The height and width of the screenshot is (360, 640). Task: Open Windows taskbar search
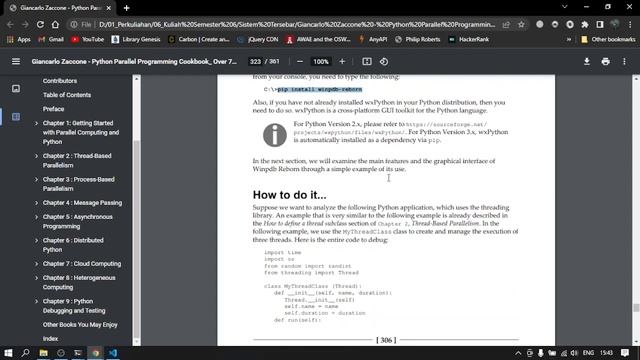click(x=25, y=353)
